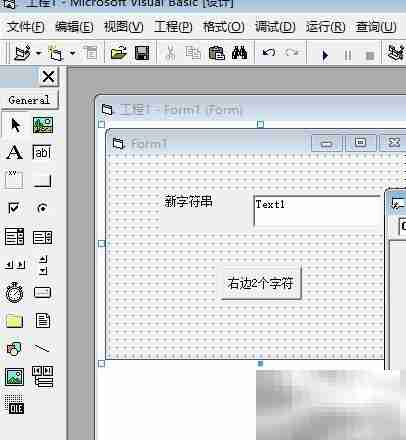406x440 pixels.
Task: Select the FileListBox document tool
Action: (43, 320)
